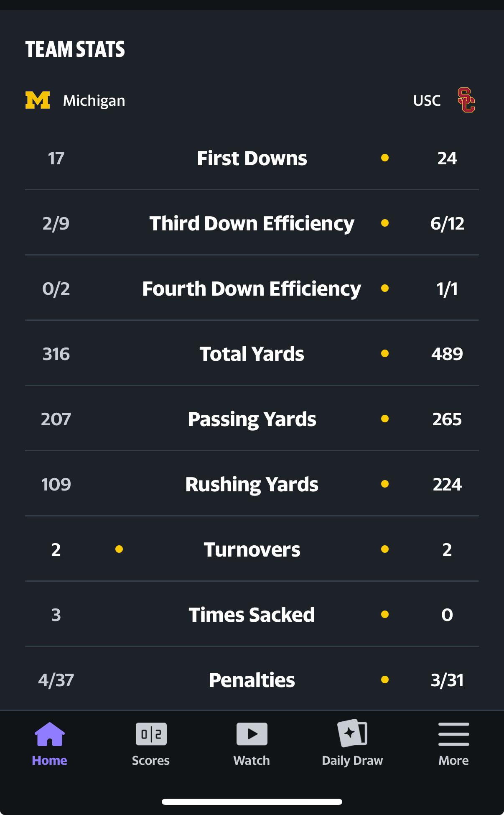Tap Michigan's Rushing Yards value 109
The width and height of the screenshot is (504, 815).
coord(56,485)
